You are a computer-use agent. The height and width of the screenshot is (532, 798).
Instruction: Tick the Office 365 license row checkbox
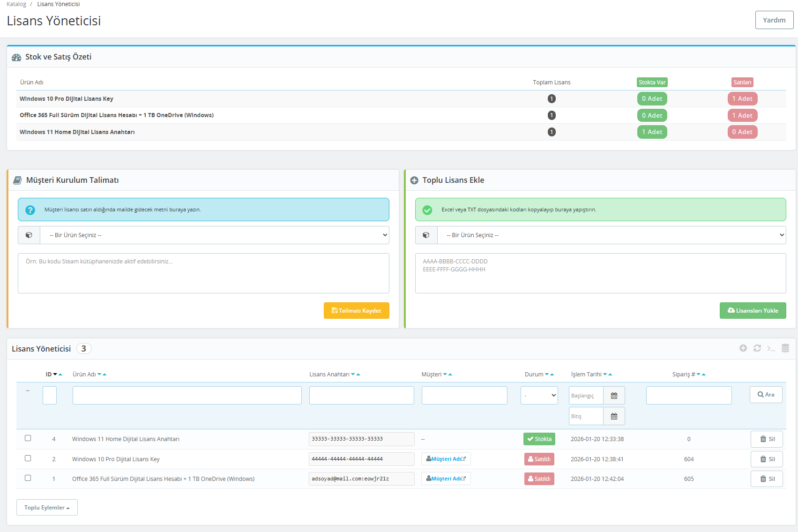(x=28, y=478)
